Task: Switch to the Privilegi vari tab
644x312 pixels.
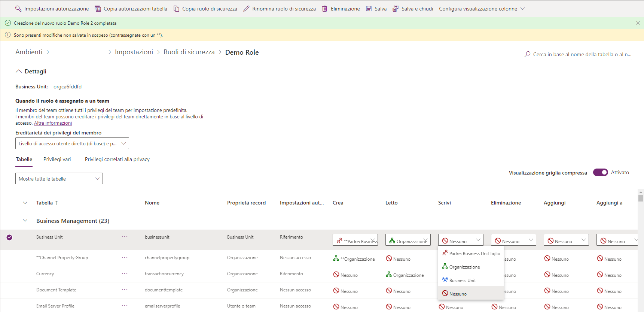Action: (x=57, y=160)
